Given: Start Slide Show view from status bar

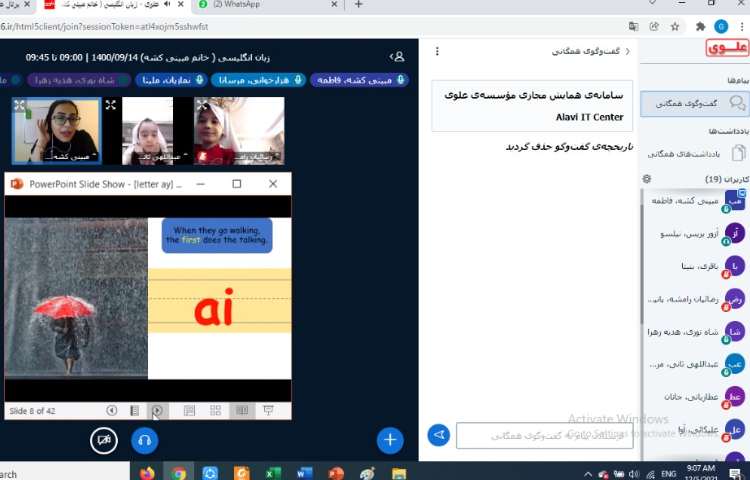Looking at the screenshot, I should click(268, 410).
